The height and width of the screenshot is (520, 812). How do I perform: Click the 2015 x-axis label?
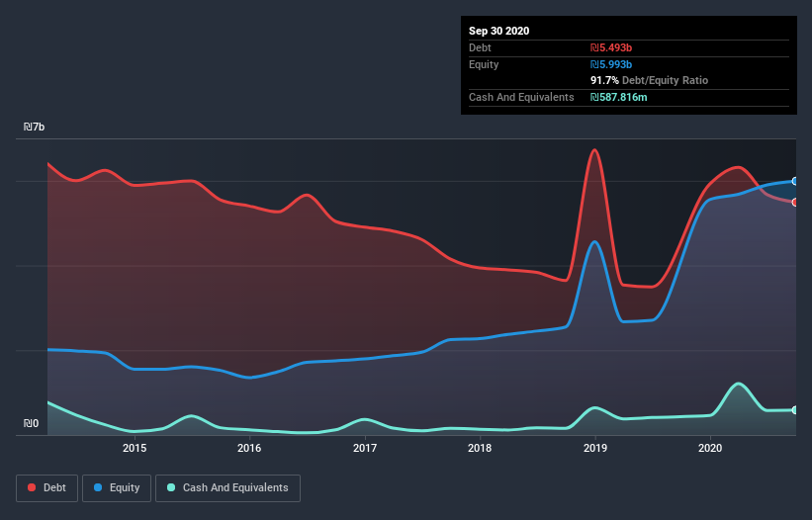pyautogui.click(x=135, y=448)
